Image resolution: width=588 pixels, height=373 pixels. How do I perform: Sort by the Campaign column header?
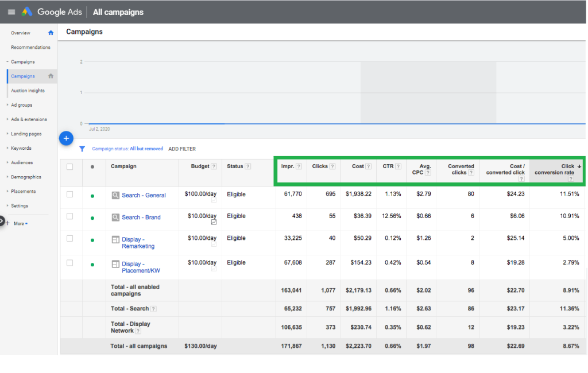point(123,166)
